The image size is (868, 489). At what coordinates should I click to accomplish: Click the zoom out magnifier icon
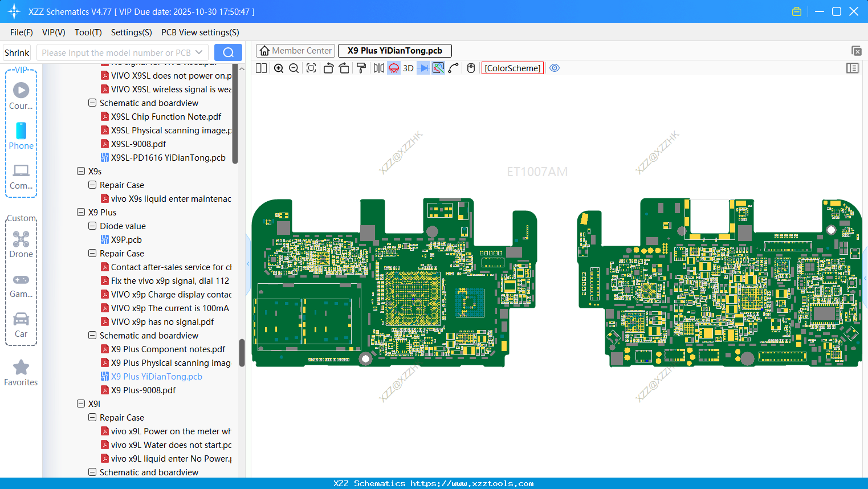(294, 68)
